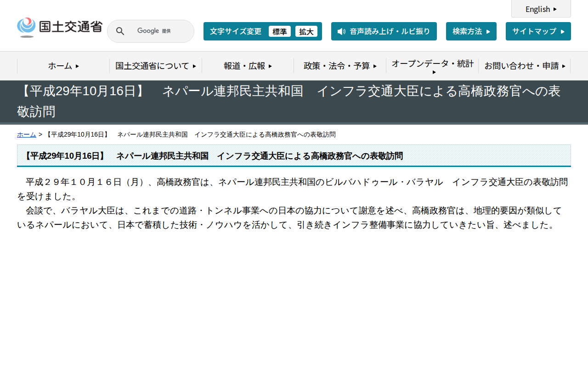
Task: Click the ホーム breadcrumb link
Action: pos(26,134)
